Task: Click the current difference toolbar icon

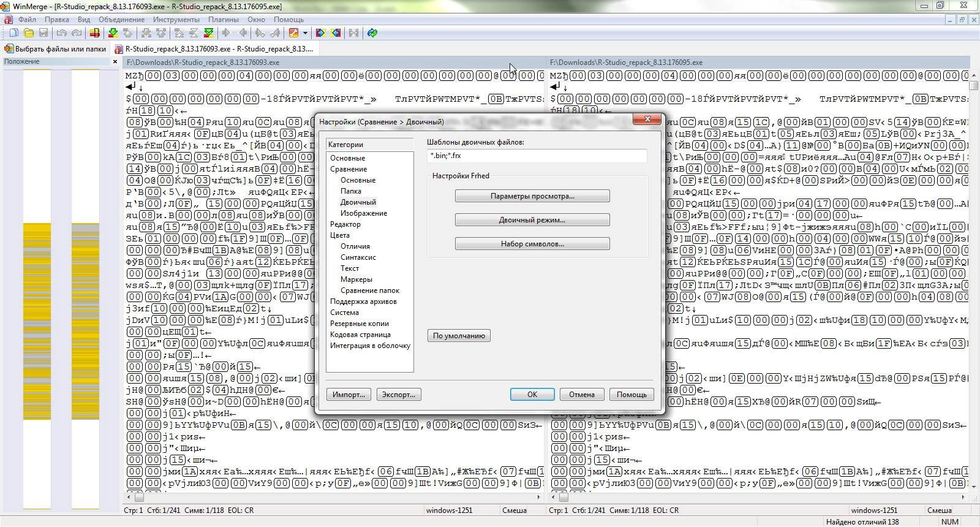Action: click(x=194, y=33)
